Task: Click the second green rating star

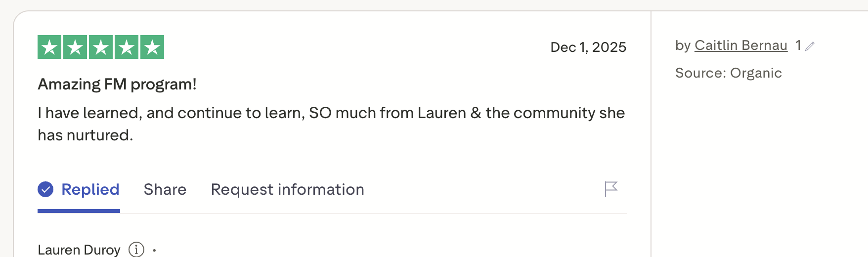Action: pos(75,47)
